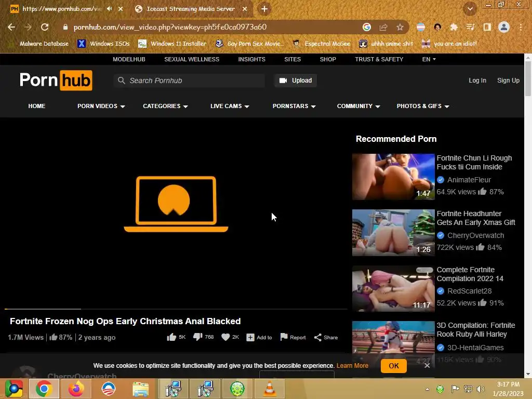This screenshot has height=399, width=532.
Task: Click the browser forward arrow
Action: pyautogui.click(x=28, y=27)
